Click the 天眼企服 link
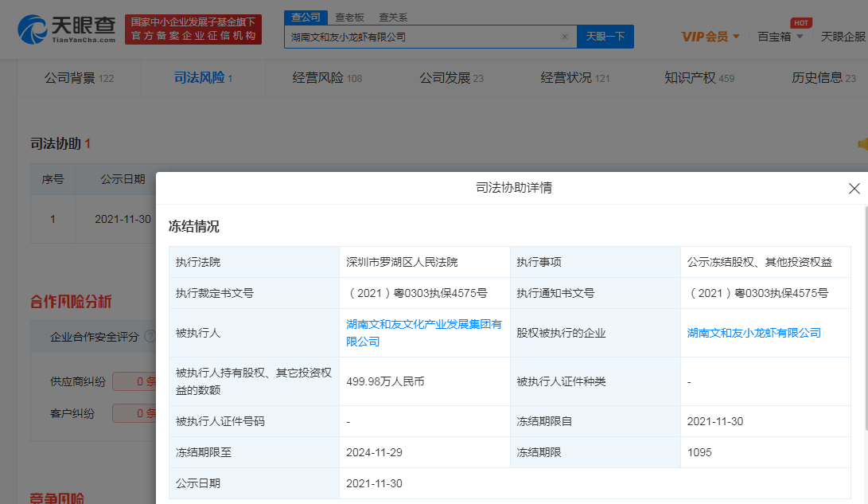 click(x=843, y=37)
